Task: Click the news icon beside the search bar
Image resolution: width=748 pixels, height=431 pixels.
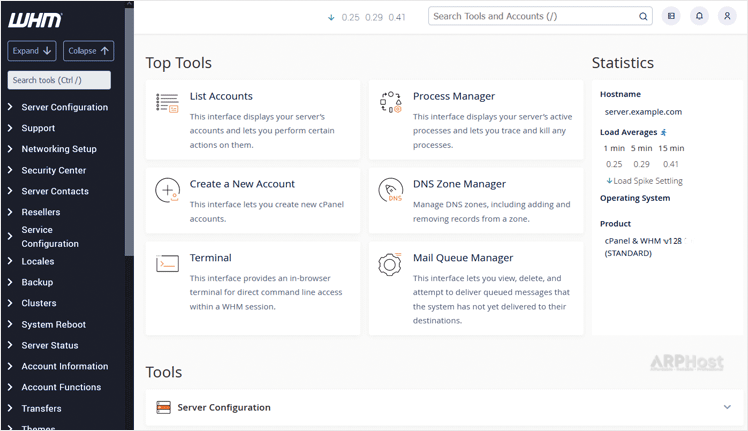Action: pyautogui.click(x=671, y=16)
